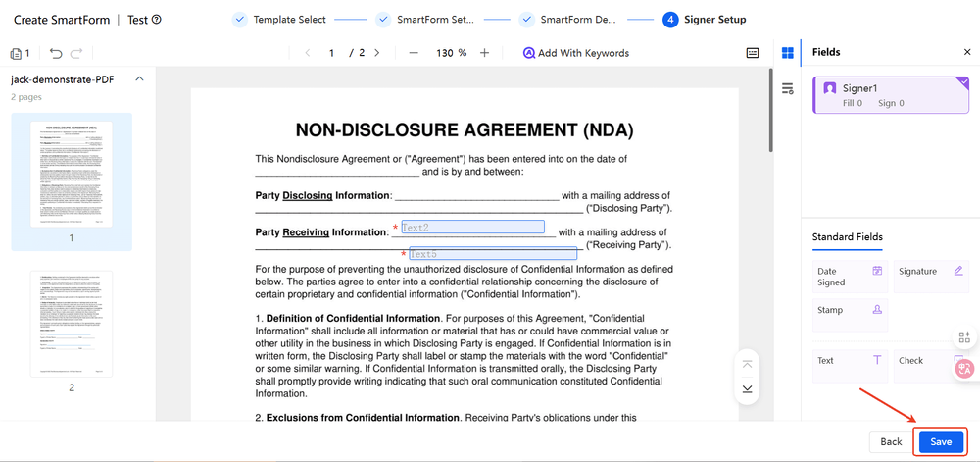980x462 pixels.
Task: Click the undo arrow icon
Action: pos(56,53)
